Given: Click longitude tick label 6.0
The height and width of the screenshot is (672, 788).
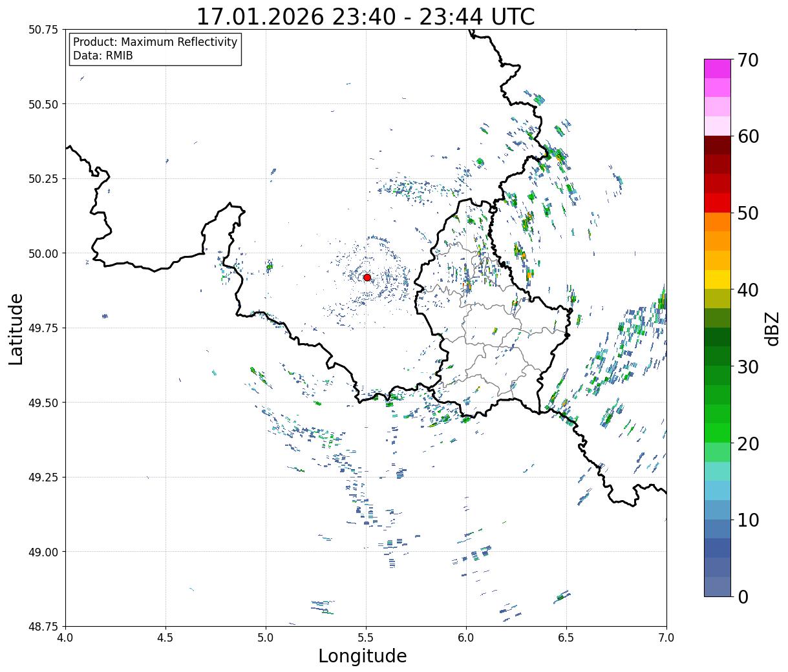Looking at the screenshot, I should (466, 638).
